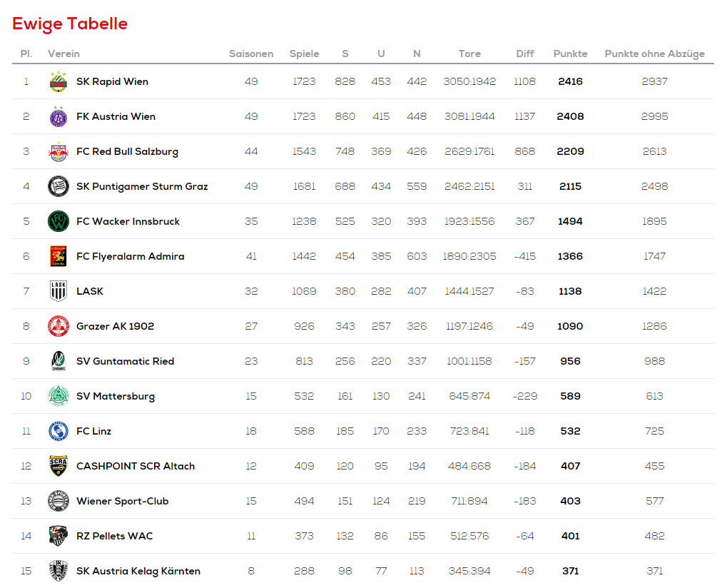Click the SV Guntamatic Ried crest
The width and height of the screenshot is (727, 588).
(x=59, y=361)
